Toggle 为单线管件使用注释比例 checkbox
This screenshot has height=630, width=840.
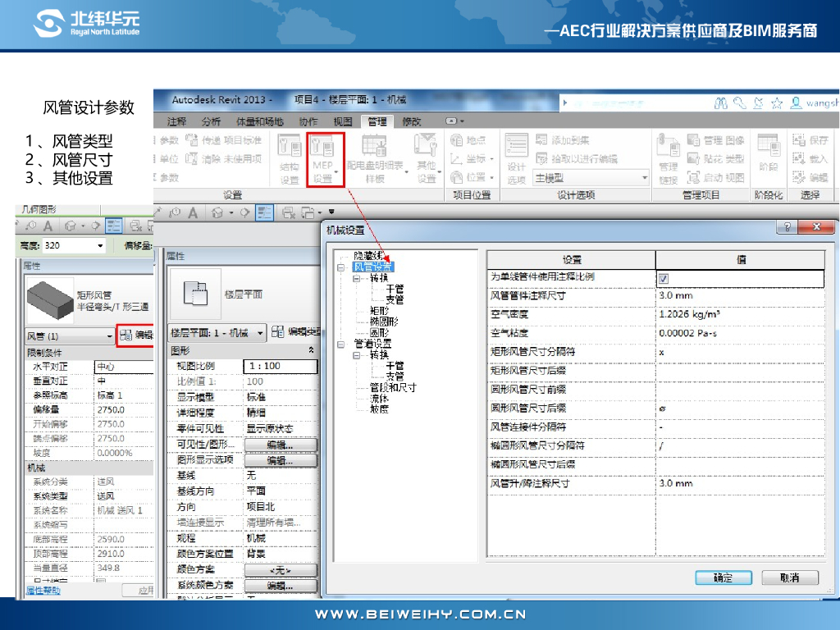[663, 279]
